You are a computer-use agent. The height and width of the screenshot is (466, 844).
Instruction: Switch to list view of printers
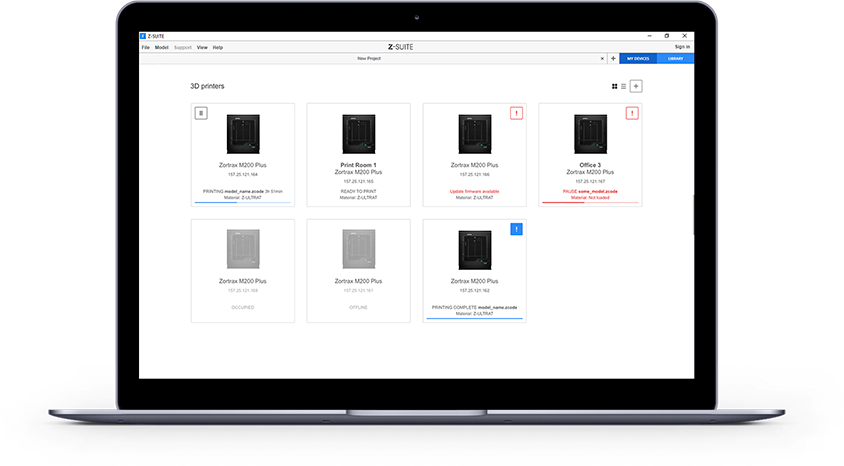(624, 86)
